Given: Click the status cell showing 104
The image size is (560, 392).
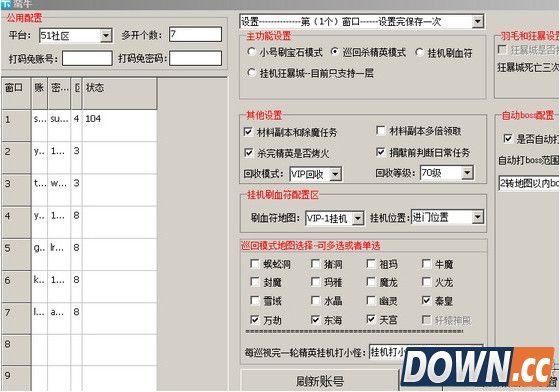Looking at the screenshot, I should pyautogui.click(x=119, y=125).
